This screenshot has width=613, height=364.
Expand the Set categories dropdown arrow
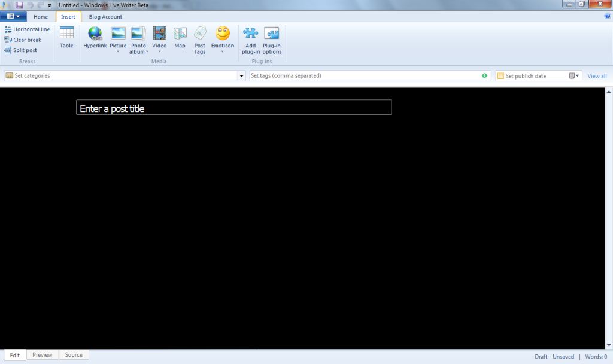click(x=242, y=76)
